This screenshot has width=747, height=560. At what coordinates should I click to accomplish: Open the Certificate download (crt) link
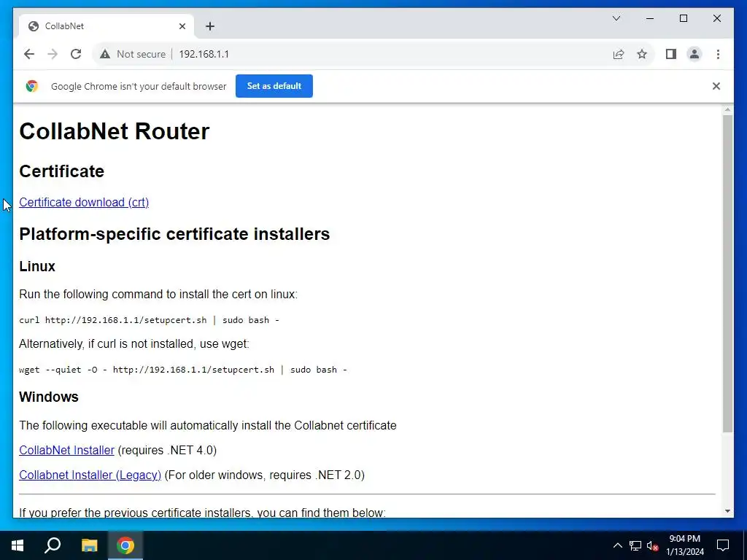coord(84,203)
